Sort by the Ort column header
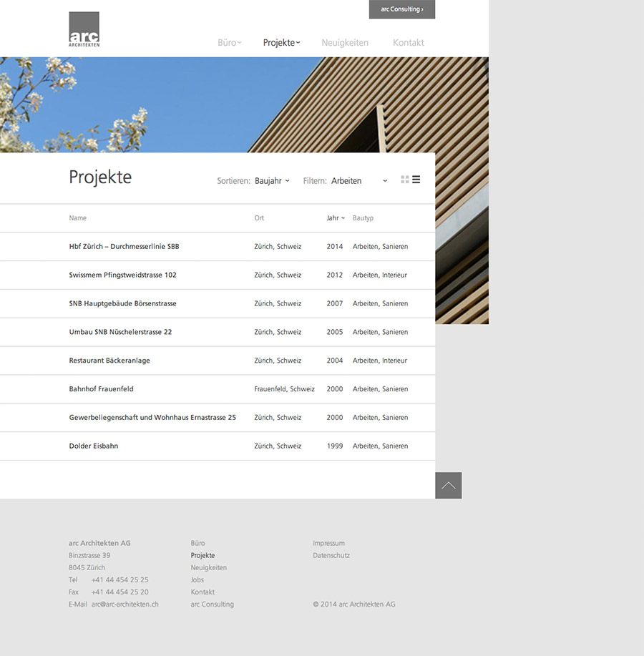Screen dimensions: 644x656 259,218
